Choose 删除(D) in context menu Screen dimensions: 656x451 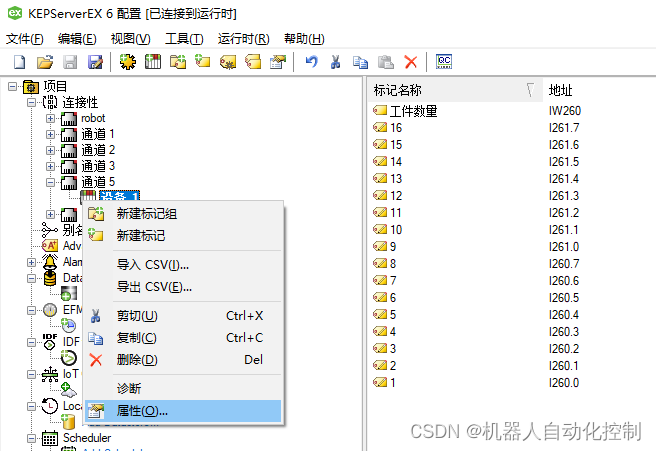pos(183,360)
